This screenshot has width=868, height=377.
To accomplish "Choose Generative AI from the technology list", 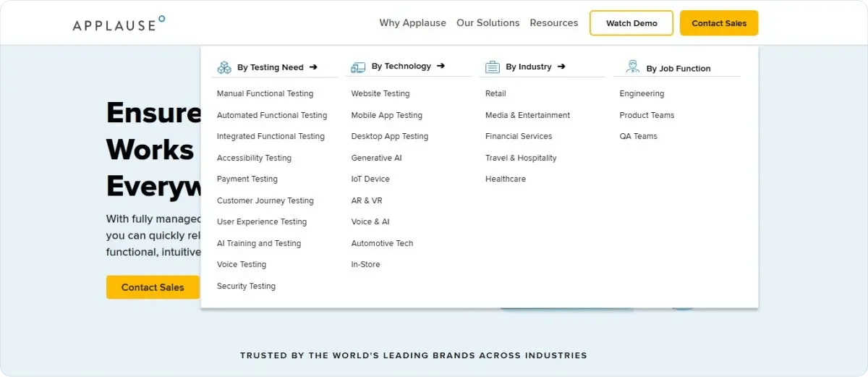I will coord(376,158).
